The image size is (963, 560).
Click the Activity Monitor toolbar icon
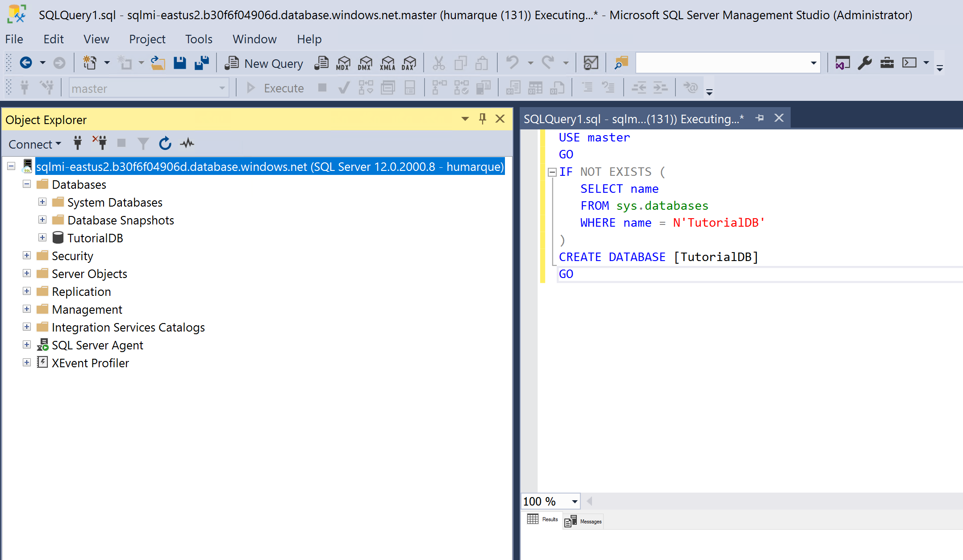click(591, 63)
